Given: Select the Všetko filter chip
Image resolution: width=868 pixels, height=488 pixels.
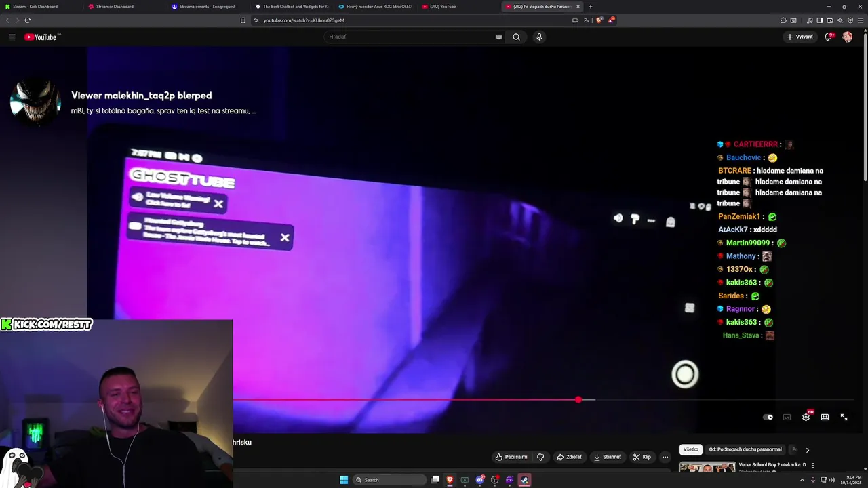Looking at the screenshot, I should (x=690, y=449).
